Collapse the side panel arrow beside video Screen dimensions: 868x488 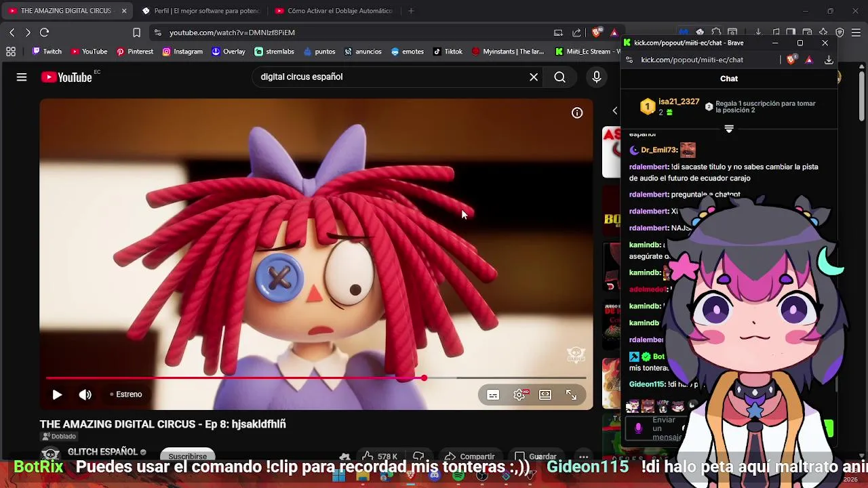coord(615,110)
